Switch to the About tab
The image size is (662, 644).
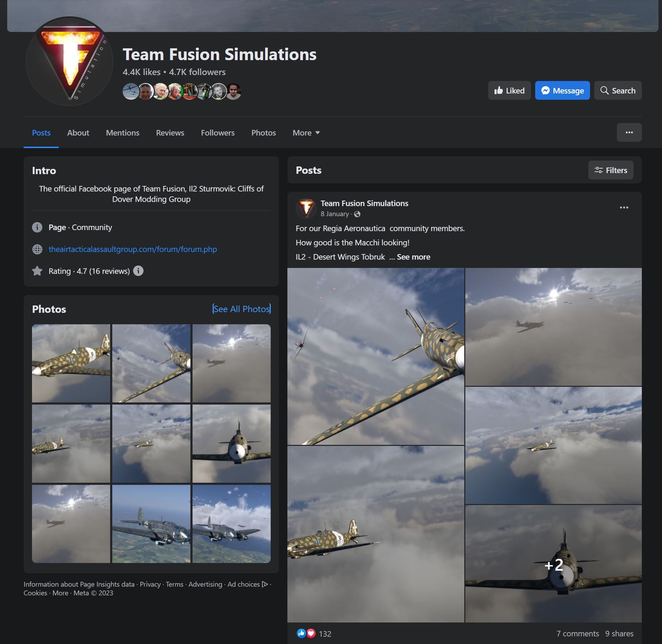click(78, 133)
